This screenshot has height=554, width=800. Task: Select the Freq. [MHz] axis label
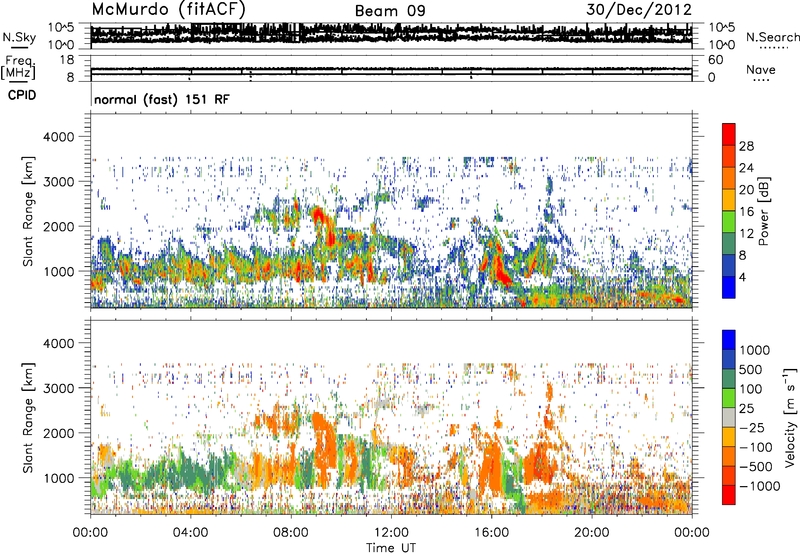[18, 67]
